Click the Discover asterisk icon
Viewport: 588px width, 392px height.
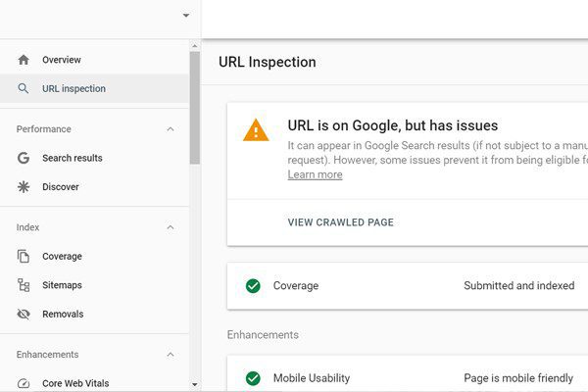click(x=24, y=187)
